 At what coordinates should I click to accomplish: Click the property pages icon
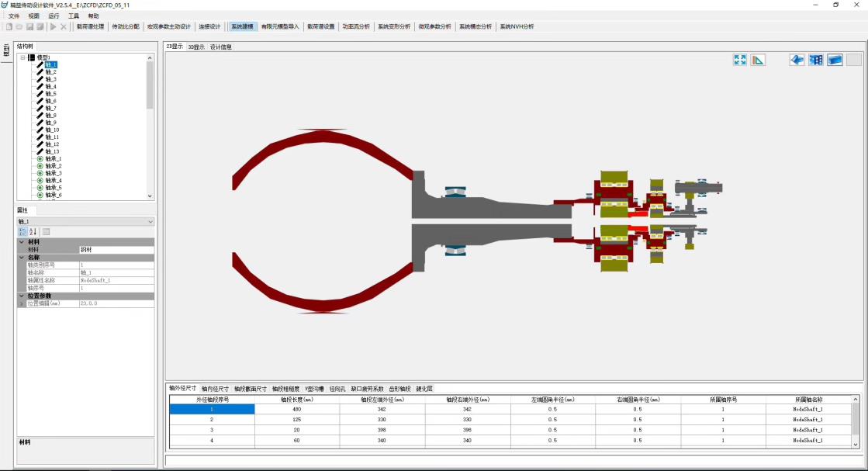pyautogui.click(x=47, y=231)
